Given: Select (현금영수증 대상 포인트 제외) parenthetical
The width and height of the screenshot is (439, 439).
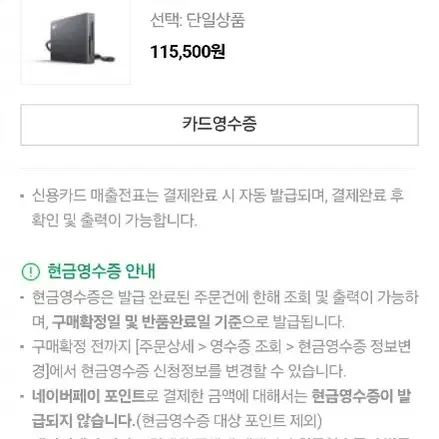Looking at the screenshot, I should (x=229, y=421).
